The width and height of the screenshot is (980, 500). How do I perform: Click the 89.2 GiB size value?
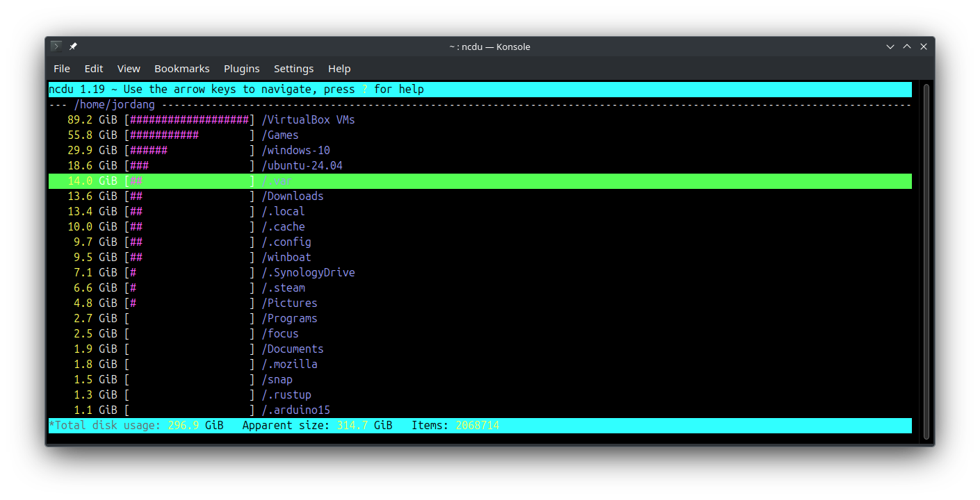tap(92, 119)
